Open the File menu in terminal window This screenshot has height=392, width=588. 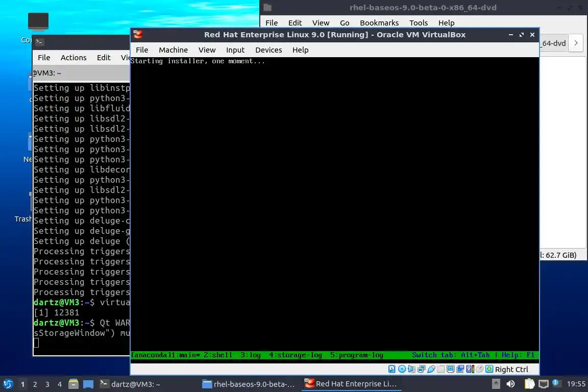tap(44, 57)
